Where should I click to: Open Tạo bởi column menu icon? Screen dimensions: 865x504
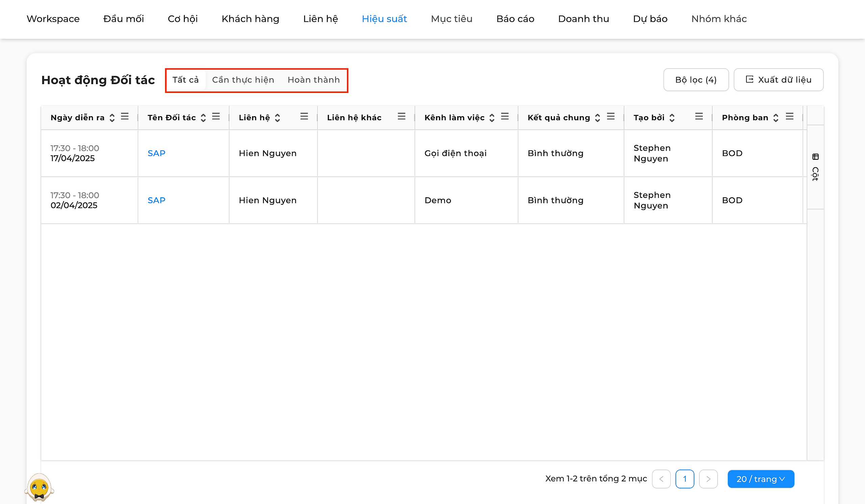[x=699, y=117]
